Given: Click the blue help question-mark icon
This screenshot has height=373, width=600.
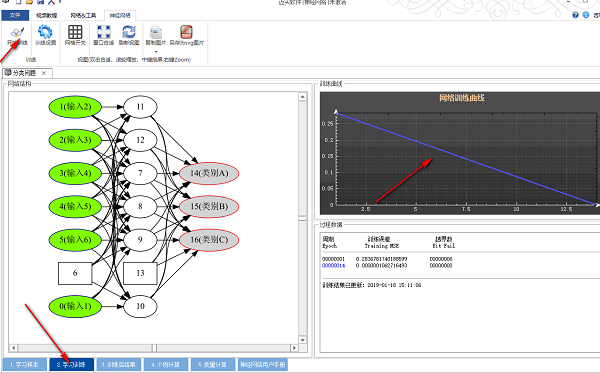Looking at the screenshot, I should tap(576, 15).
